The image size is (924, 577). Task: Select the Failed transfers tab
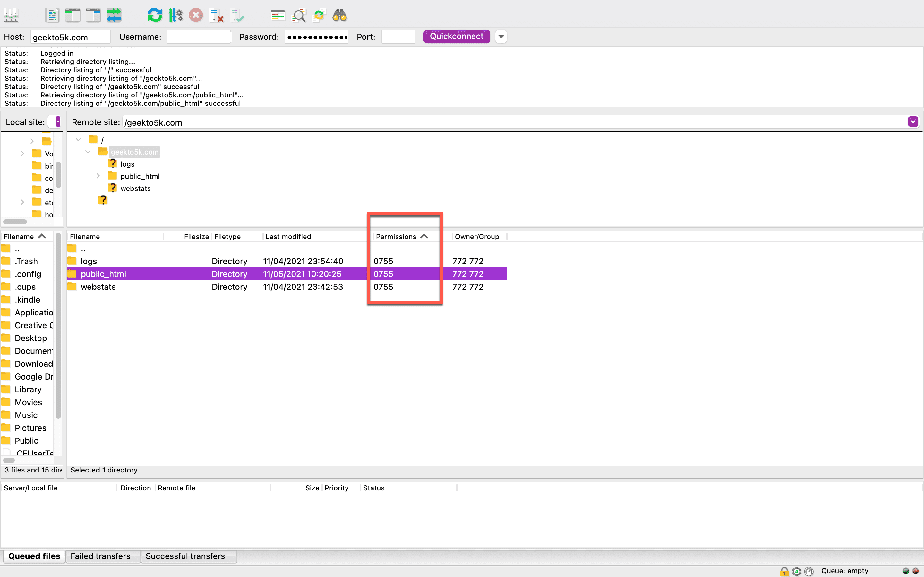tap(100, 556)
